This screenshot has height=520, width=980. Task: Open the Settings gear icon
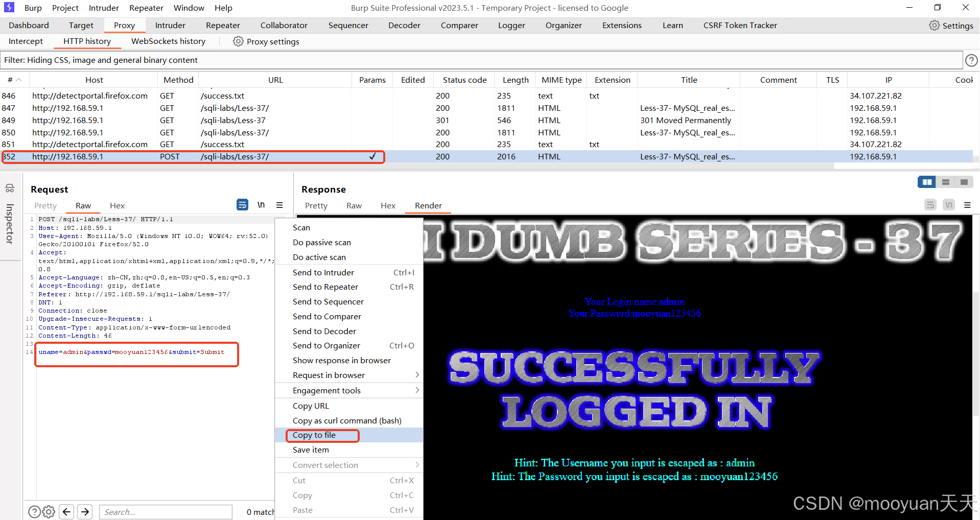click(934, 26)
